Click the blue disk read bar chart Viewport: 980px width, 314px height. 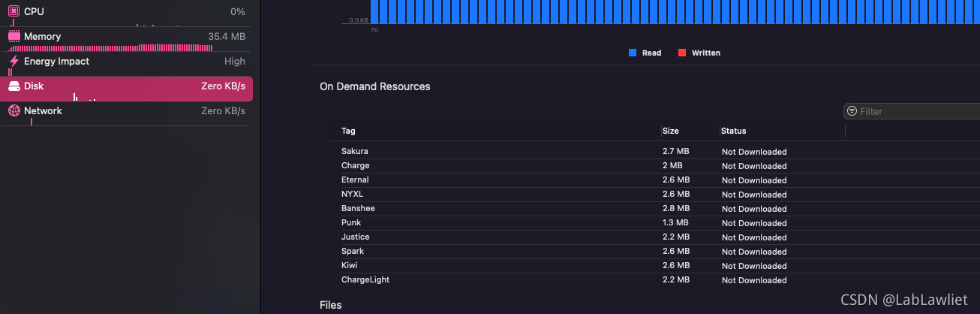pos(675,11)
